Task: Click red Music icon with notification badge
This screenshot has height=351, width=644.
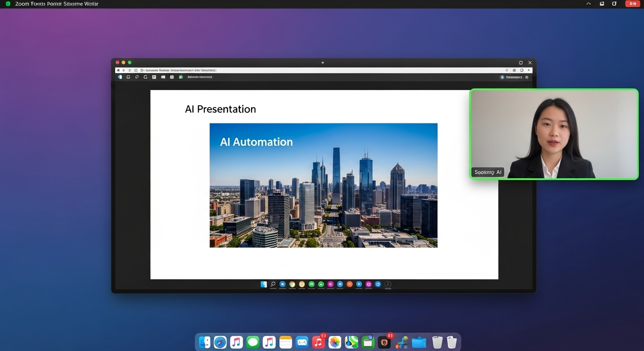Action: coord(318,342)
